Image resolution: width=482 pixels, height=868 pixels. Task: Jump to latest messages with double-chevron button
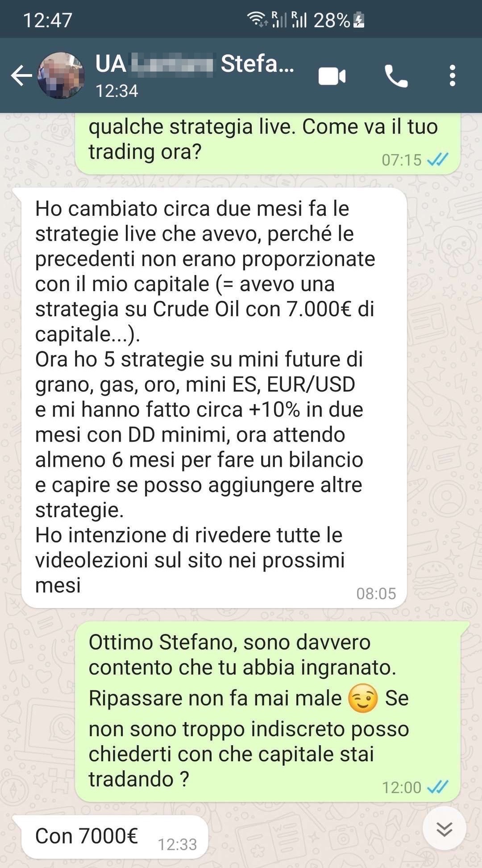pyautogui.click(x=445, y=830)
